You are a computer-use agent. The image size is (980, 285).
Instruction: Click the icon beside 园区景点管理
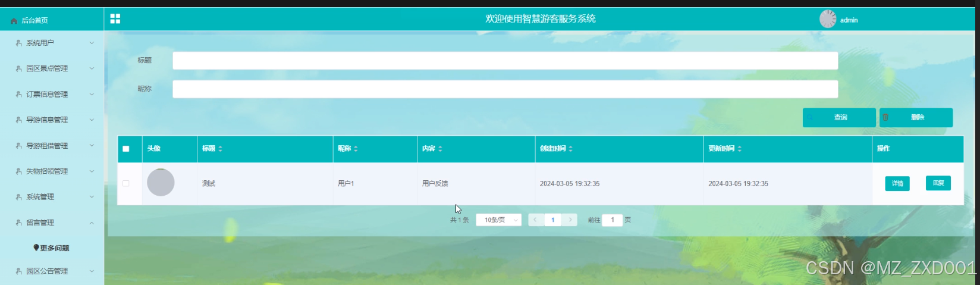pos(18,68)
